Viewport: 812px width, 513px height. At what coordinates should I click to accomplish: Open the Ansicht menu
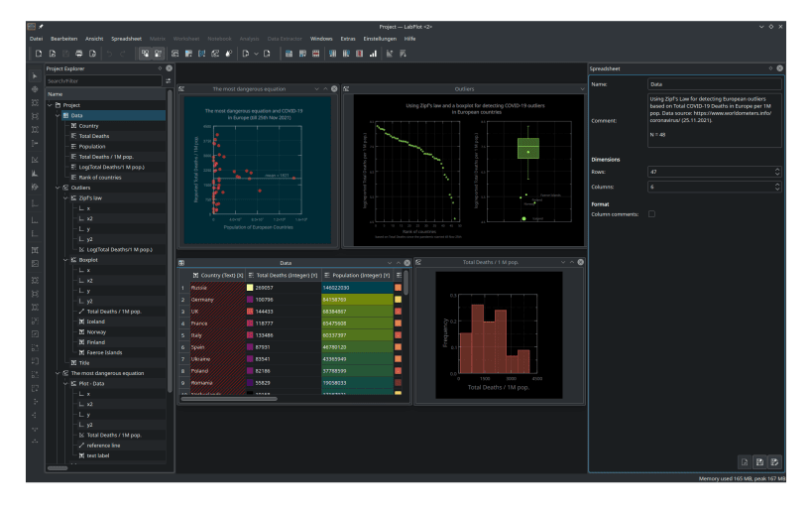pos(94,39)
